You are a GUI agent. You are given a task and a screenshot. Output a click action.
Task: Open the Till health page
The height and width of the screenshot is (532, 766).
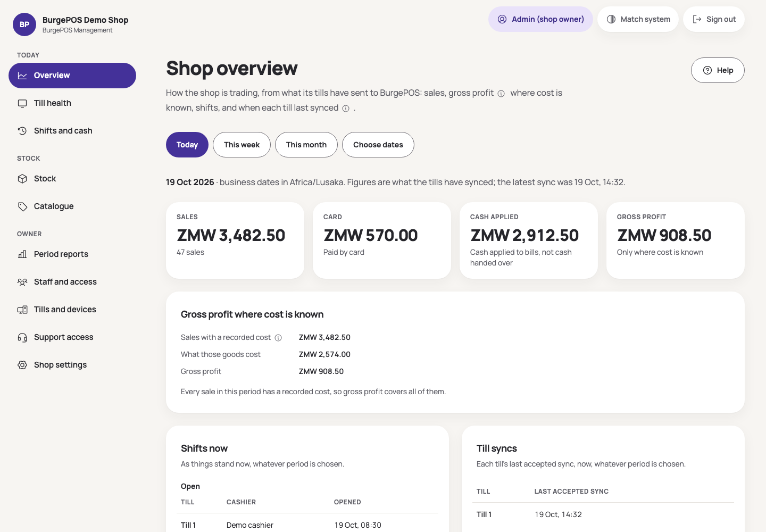coord(72,103)
